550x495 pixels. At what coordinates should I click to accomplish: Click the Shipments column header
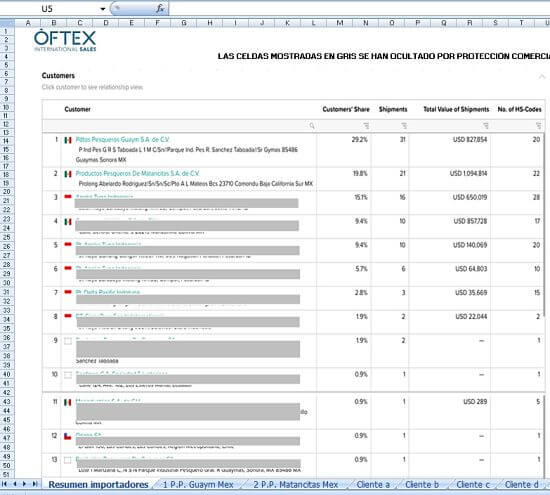(393, 109)
